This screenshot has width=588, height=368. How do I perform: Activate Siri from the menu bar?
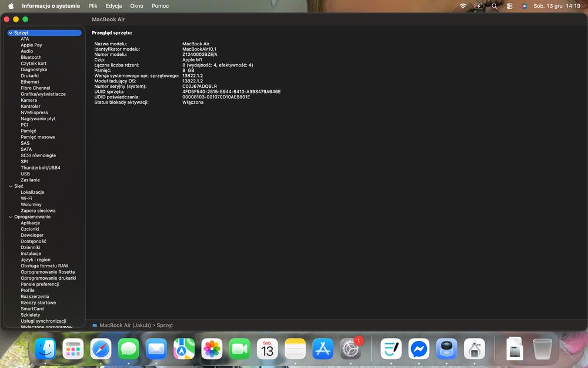click(x=524, y=6)
